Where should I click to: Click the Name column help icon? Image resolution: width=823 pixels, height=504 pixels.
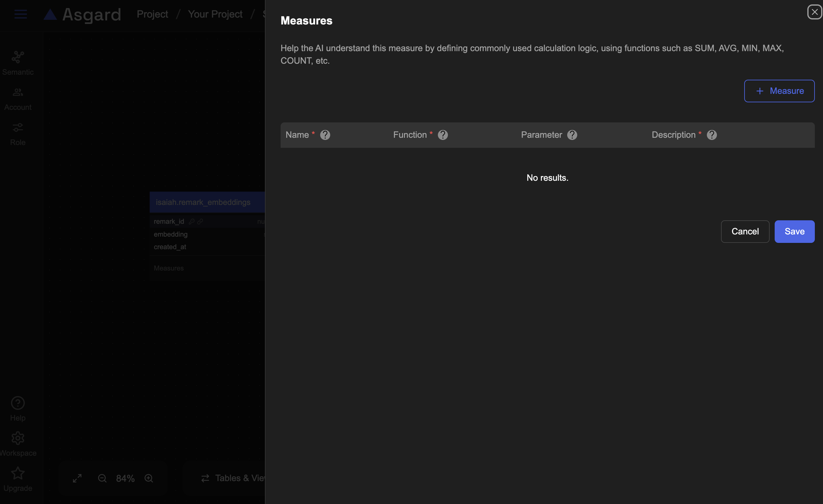pos(325,135)
